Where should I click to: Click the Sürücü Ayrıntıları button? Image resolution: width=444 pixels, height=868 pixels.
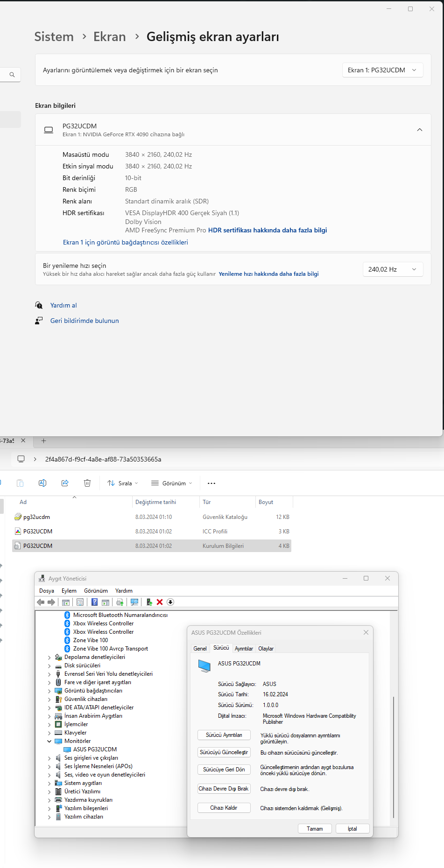tap(224, 735)
